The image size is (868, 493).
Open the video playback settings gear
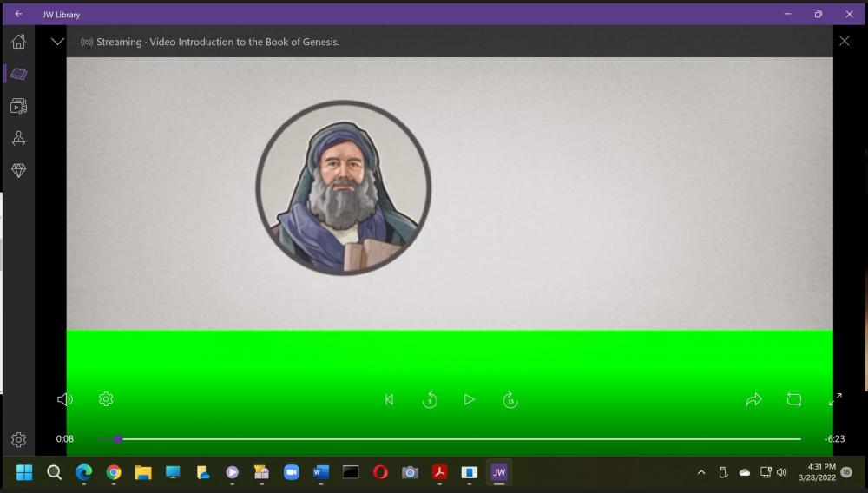[106, 399]
